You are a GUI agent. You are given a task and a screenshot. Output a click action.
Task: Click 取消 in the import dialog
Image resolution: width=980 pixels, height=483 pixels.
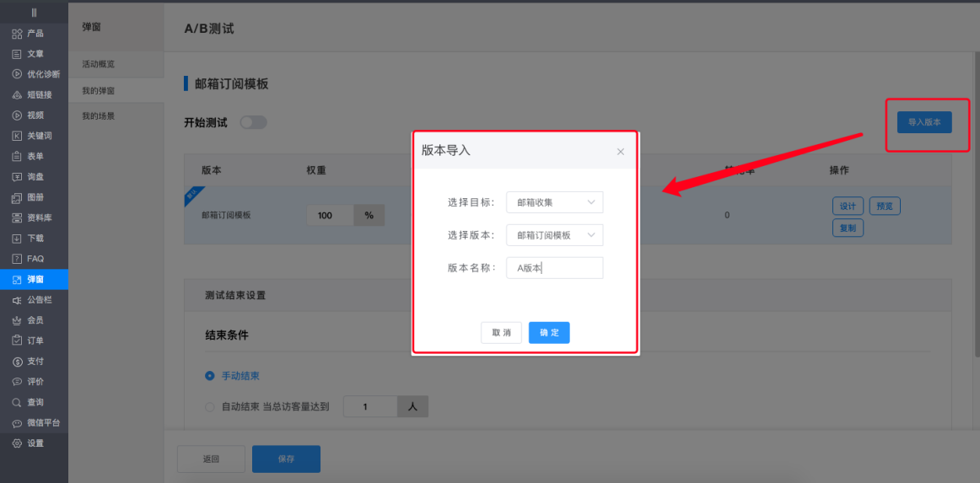click(x=501, y=333)
